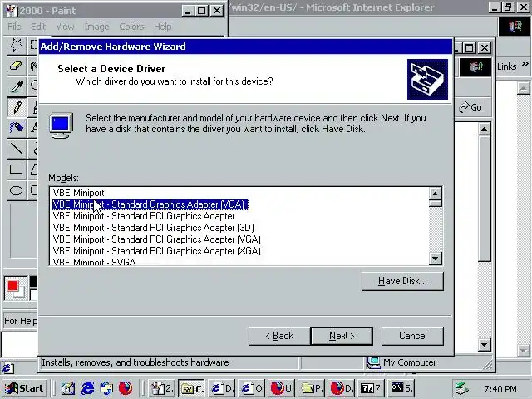The image size is (532, 399).
Task: Open the Start menu
Action: pos(24,388)
